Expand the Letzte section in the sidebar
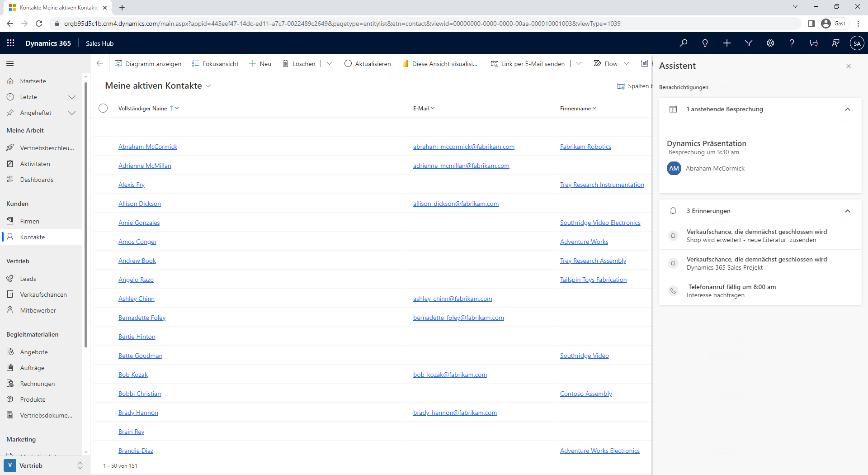 pyautogui.click(x=71, y=97)
